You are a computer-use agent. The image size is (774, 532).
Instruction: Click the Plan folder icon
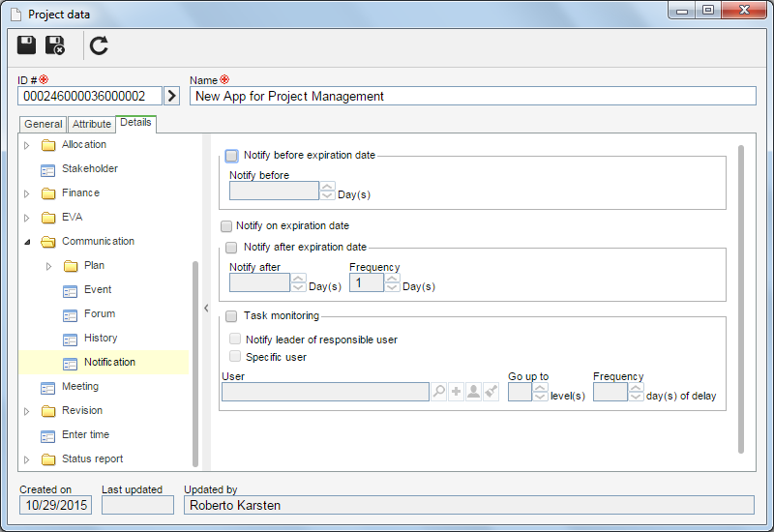(71, 267)
